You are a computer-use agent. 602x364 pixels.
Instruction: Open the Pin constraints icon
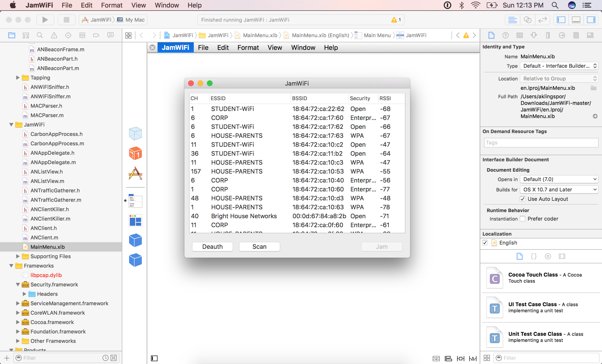(x=461, y=358)
